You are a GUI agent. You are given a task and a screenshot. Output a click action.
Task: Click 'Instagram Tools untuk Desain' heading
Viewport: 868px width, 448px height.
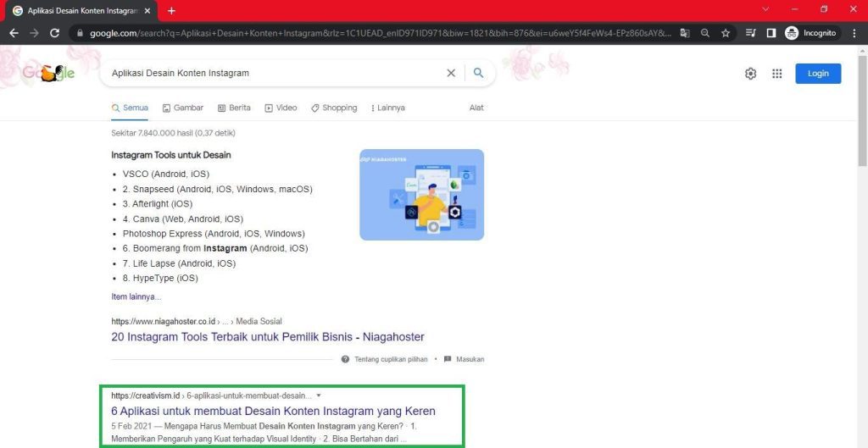tap(171, 156)
